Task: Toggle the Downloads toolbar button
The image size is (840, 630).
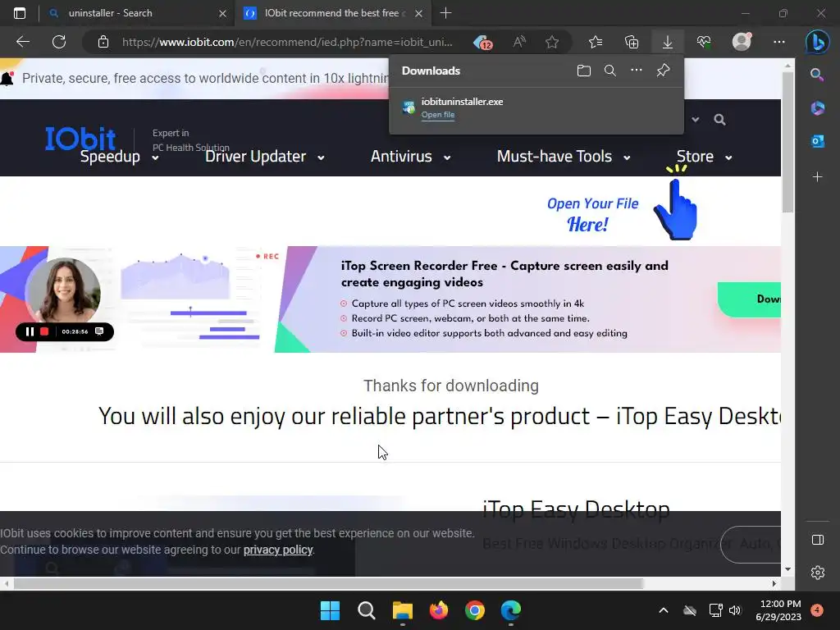Action: (668, 42)
